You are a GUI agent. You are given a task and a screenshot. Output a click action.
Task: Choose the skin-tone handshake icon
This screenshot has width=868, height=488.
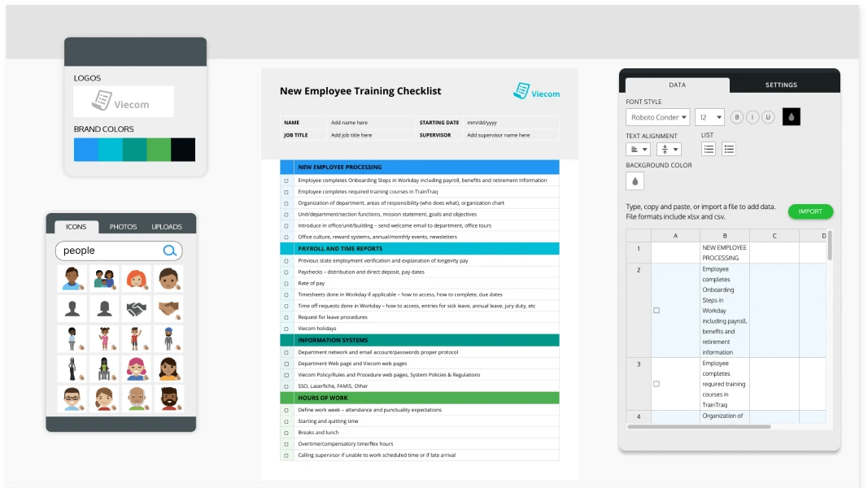click(x=169, y=309)
